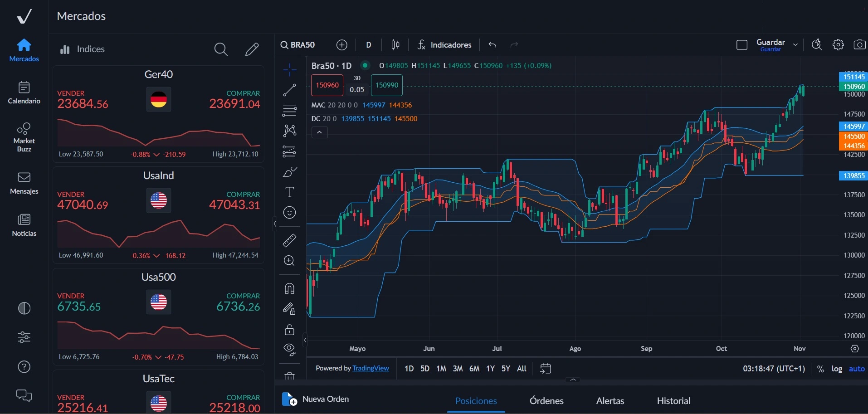Screen dimensions: 868x414
Task: Select the brush drawing tool
Action: (289, 172)
